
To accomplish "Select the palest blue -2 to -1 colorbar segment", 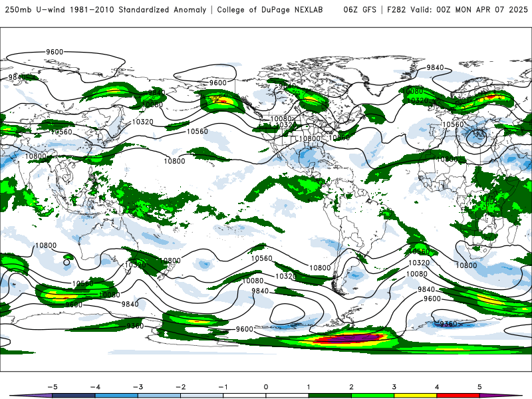I will pyautogui.click(x=202, y=396).
